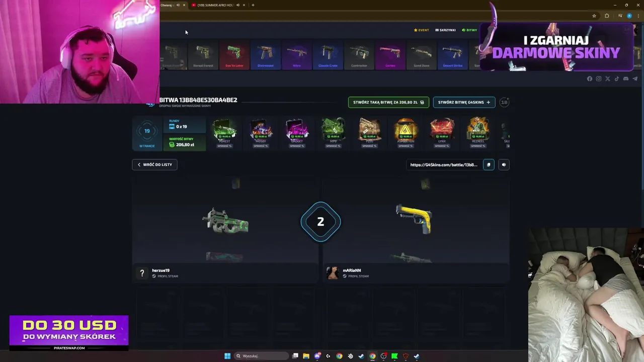Click the taskbar Wyszukaj search box
Viewport: 644px width, 362px height.
[262, 356]
